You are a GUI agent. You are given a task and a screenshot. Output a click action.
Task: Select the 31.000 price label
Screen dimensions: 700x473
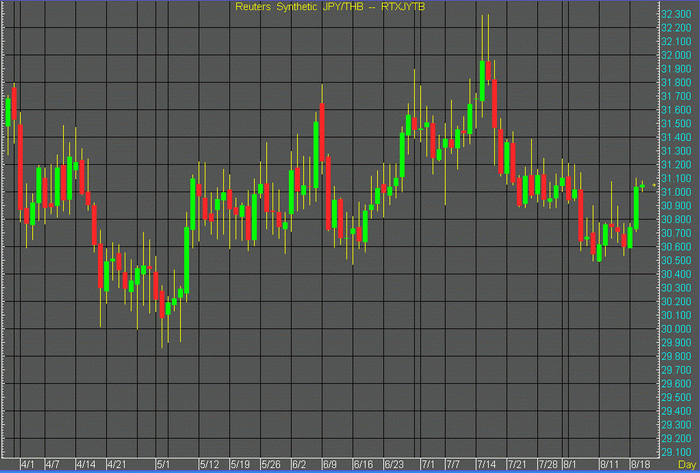[676, 192]
